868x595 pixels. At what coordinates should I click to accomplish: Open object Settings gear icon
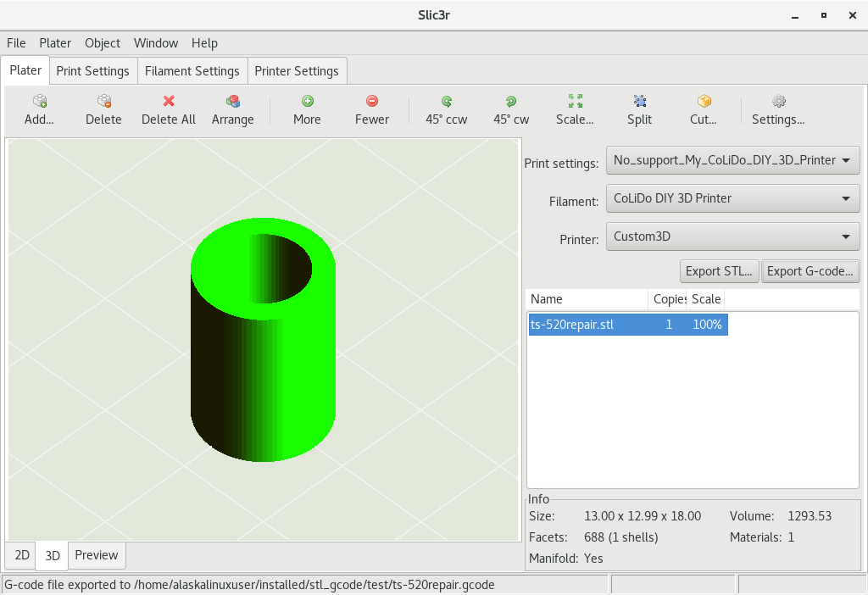(778, 102)
